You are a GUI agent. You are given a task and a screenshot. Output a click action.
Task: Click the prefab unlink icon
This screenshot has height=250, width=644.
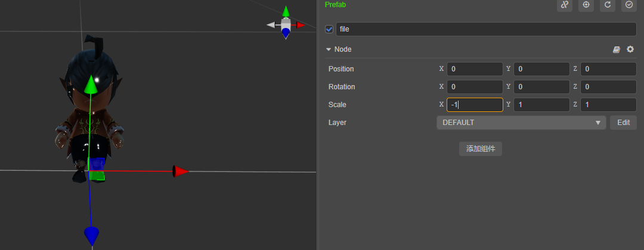coord(565,5)
